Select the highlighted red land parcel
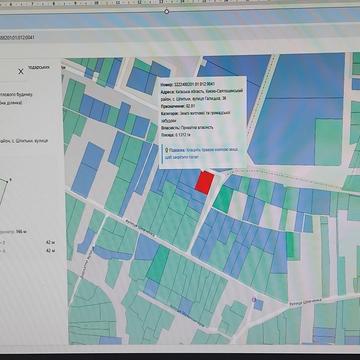This screenshot has width=360, height=360. tap(204, 183)
